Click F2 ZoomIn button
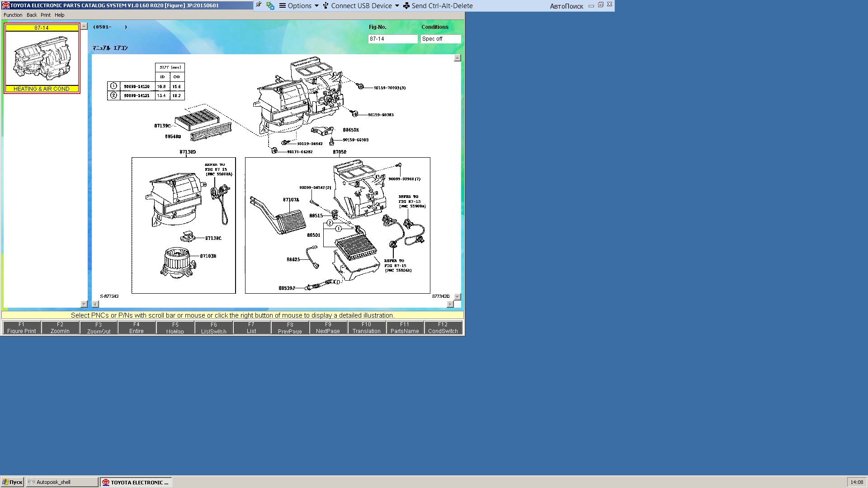This screenshot has width=868, height=488. [60, 328]
